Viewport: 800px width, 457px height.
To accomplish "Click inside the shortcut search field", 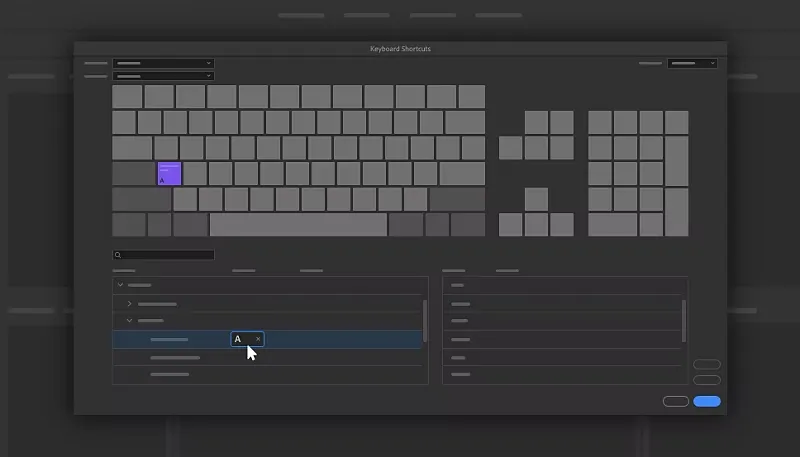I will (163, 255).
